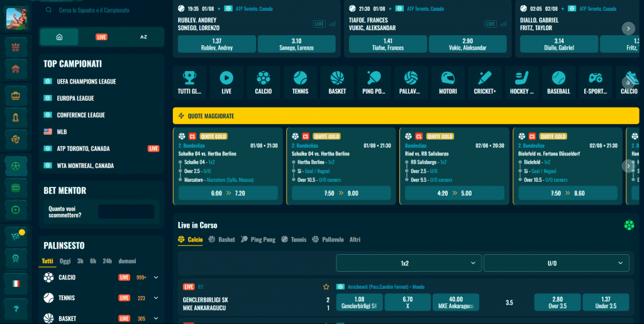The width and height of the screenshot is (644, 324).
Task: Switch Live in Corso to Ping Pong tab
Action: tap(258, 240)
